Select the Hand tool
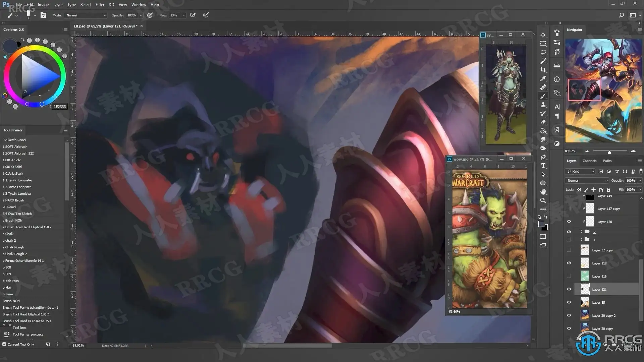Viewport: 644px width, 362px height. click(543, 192)
